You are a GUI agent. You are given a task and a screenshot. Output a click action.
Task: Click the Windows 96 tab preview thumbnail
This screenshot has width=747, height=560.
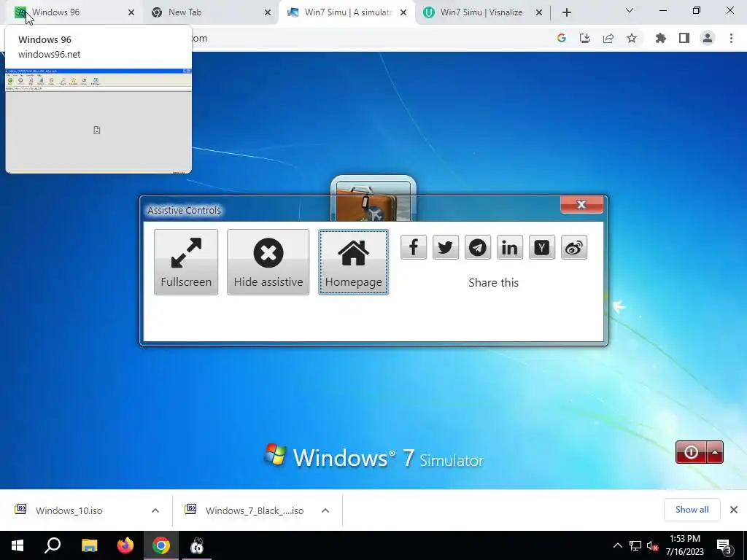(x=98, y=121)
